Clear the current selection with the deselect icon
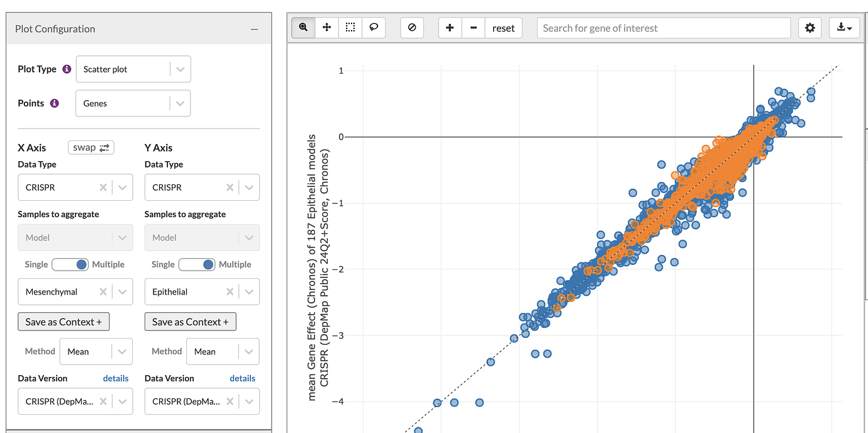The width and height of the screenshot is (868, 433). coord(412,27)
